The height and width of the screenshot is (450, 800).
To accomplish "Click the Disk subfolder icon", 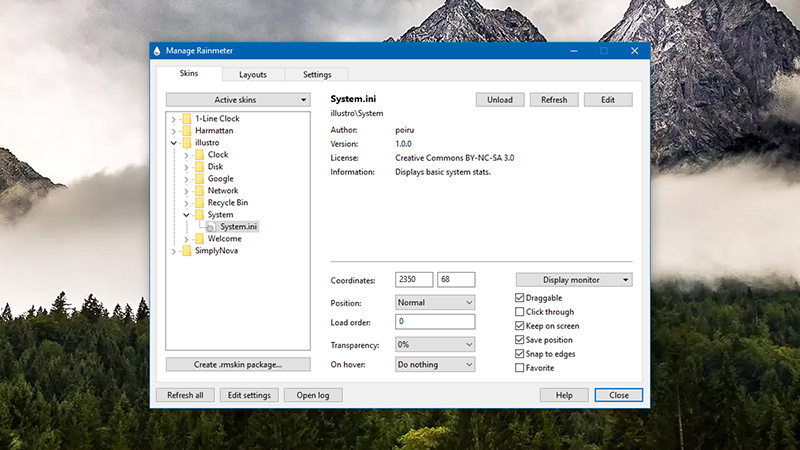I will [199, 167].
